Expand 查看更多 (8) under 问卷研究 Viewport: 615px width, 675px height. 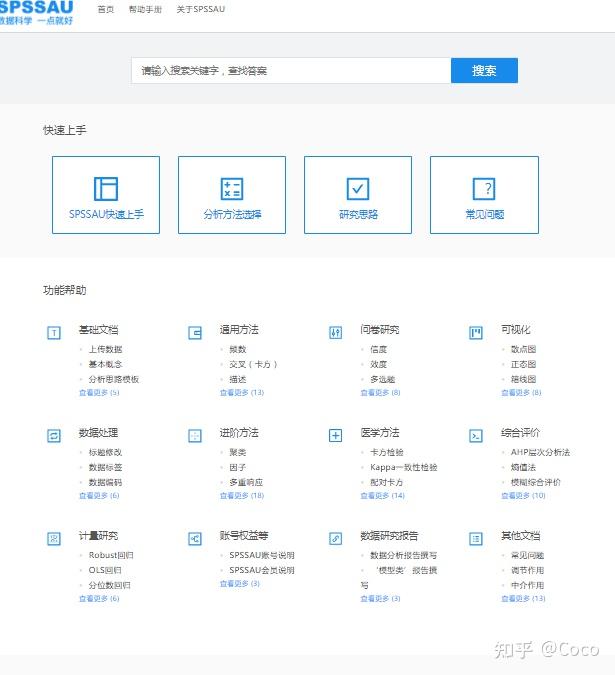[380, 393]
